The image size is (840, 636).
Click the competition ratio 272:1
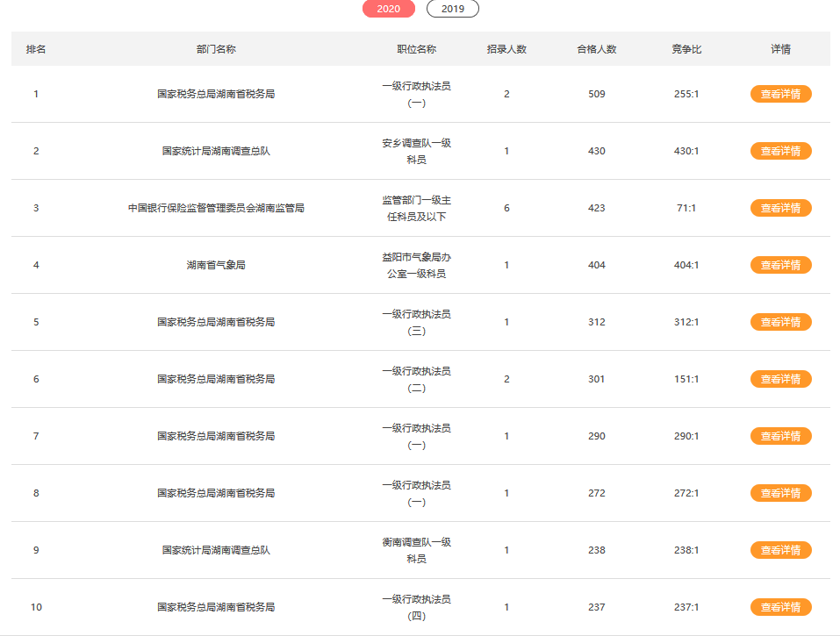click(686, 493)
